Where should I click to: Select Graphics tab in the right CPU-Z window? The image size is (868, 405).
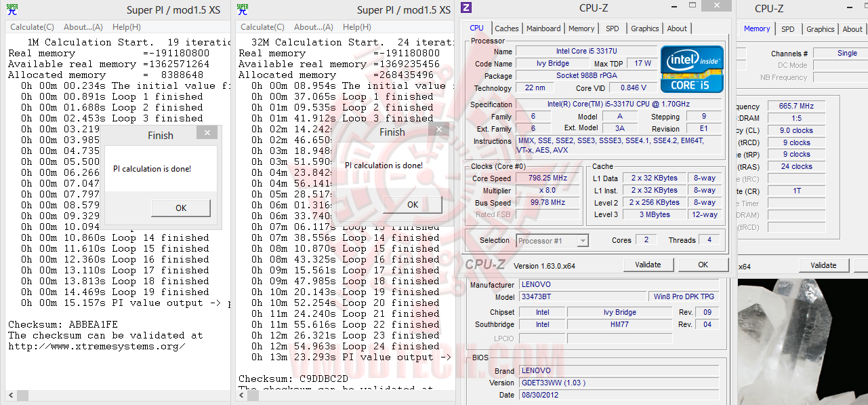(821, 29)
